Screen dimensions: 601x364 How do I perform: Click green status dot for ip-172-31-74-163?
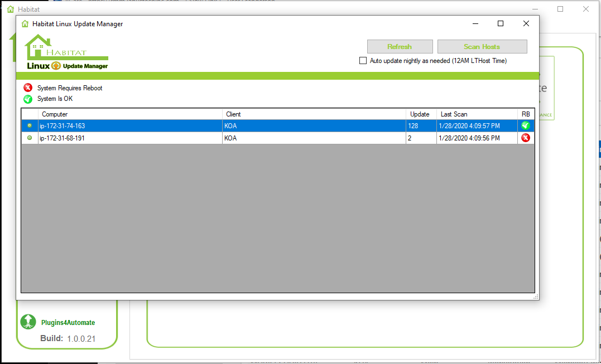coord(30,125)
